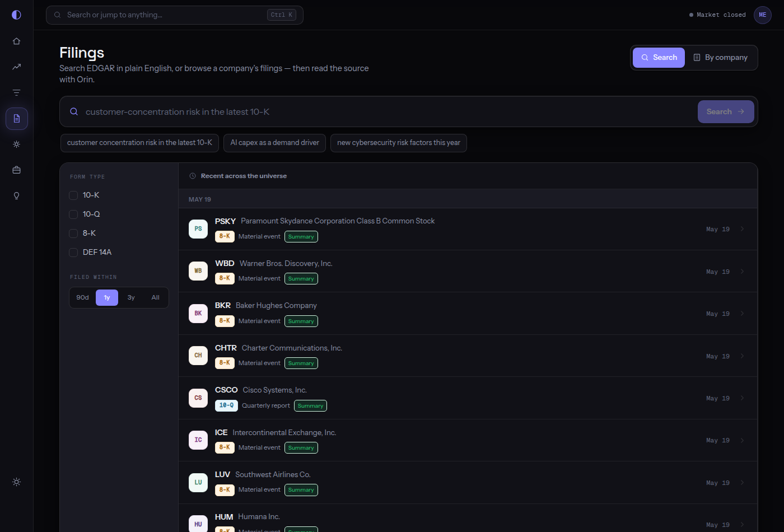Click the magnifier icon in filings search box

(74, 111)
